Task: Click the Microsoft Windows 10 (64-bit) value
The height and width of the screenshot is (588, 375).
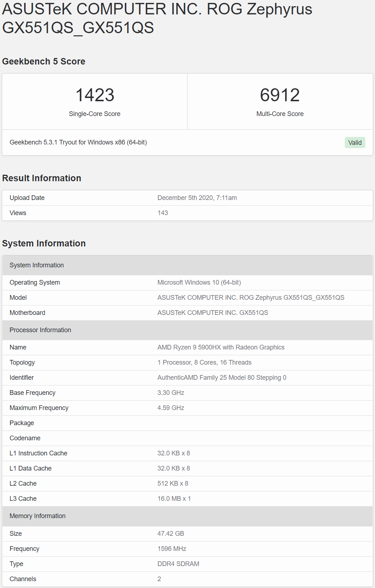Action: coord(199,282)
